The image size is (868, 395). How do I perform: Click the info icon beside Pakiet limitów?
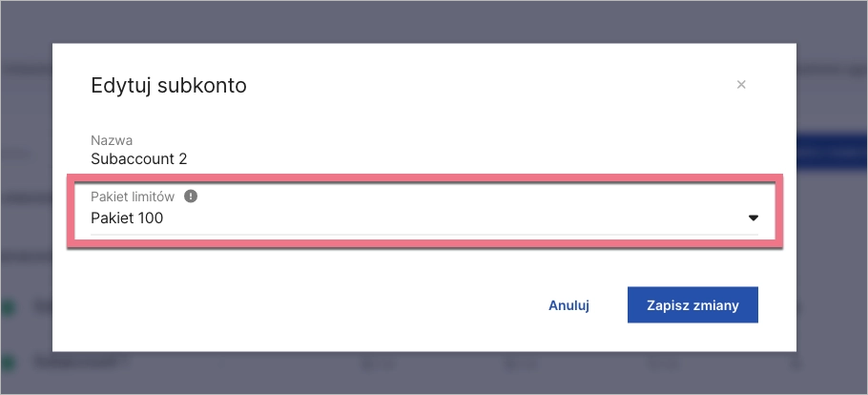tap(191, 196)
